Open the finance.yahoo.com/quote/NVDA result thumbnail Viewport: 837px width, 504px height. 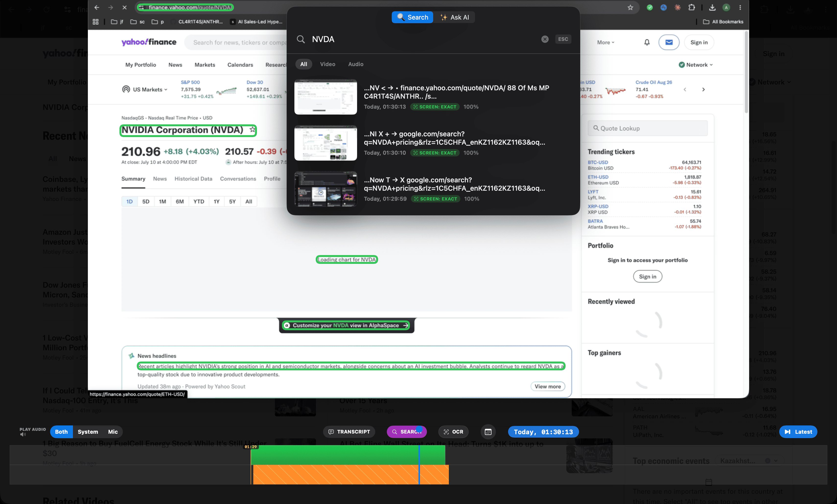coord(326,97)
